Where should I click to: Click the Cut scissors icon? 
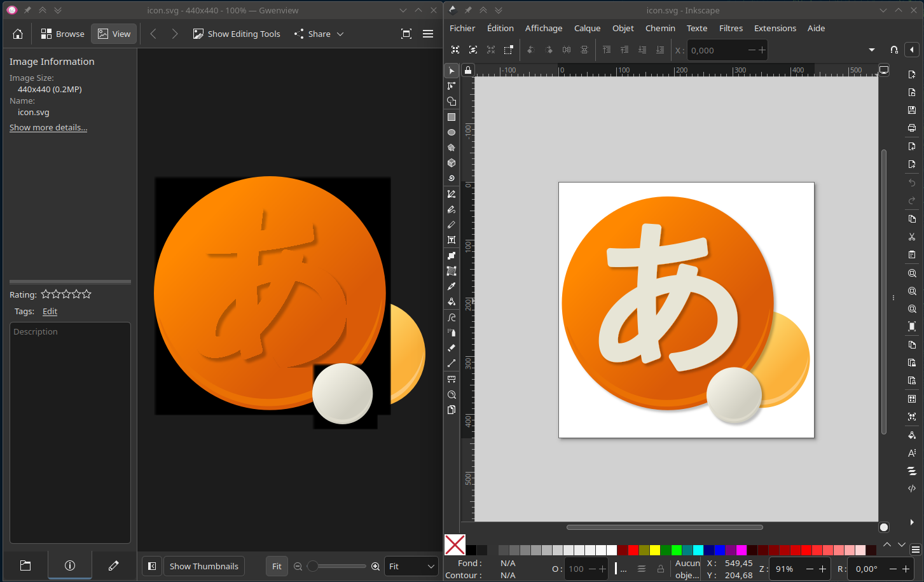point(912,237)
